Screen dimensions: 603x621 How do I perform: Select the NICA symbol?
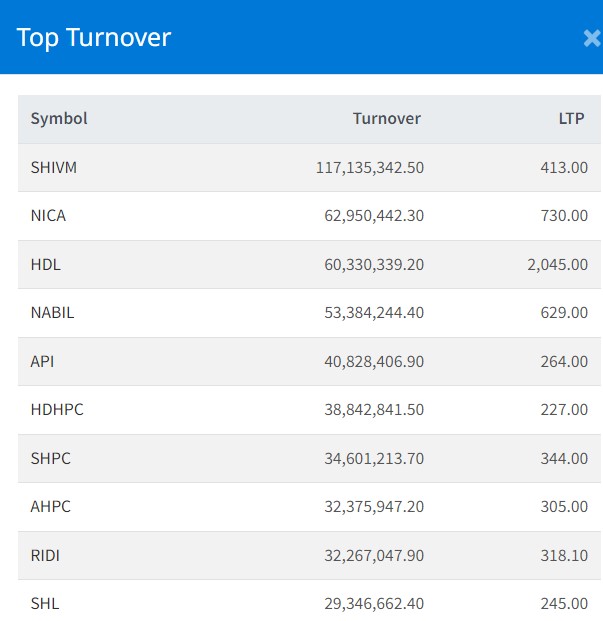click(48, 215)
